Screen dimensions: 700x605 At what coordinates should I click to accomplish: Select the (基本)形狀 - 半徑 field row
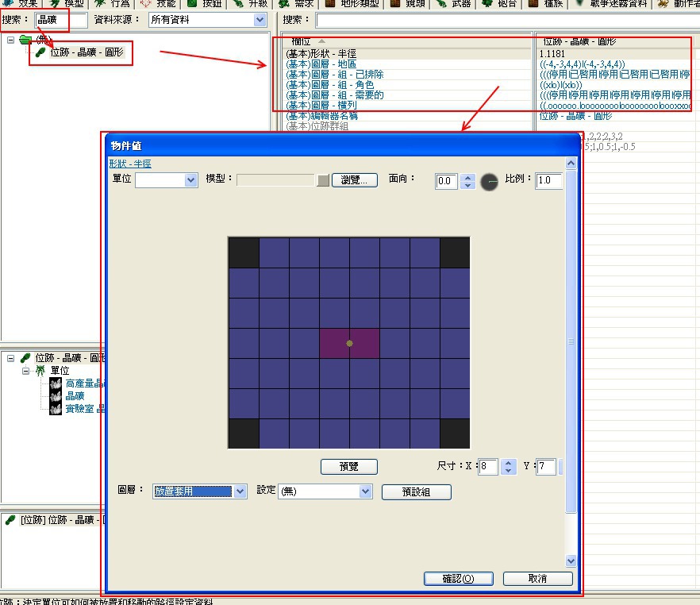[407, 53]
